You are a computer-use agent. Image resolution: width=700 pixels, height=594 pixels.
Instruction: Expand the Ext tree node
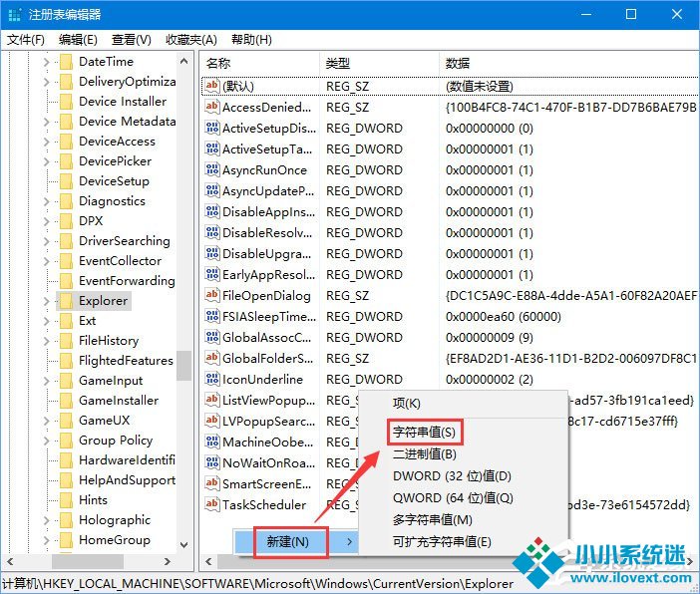[x=46, y=321]
